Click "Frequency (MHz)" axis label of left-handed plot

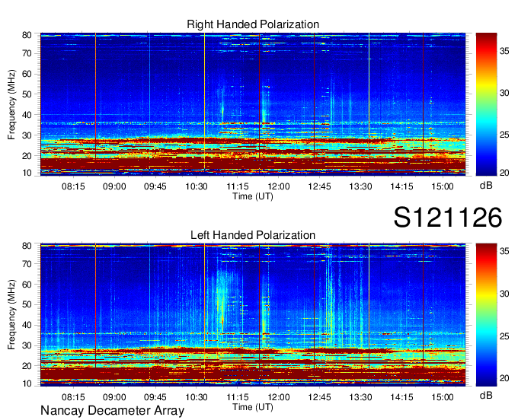pyautogui.click(x=11, y=315)
